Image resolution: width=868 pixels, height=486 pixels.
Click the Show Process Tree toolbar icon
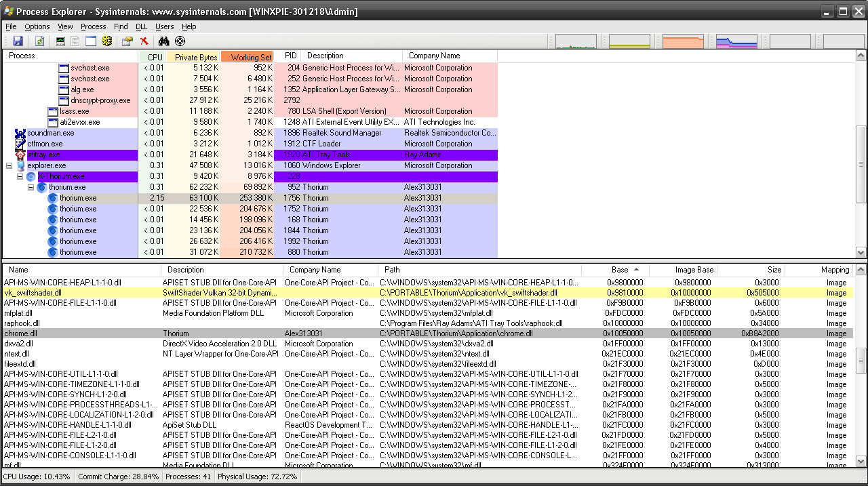pos(75,41)
